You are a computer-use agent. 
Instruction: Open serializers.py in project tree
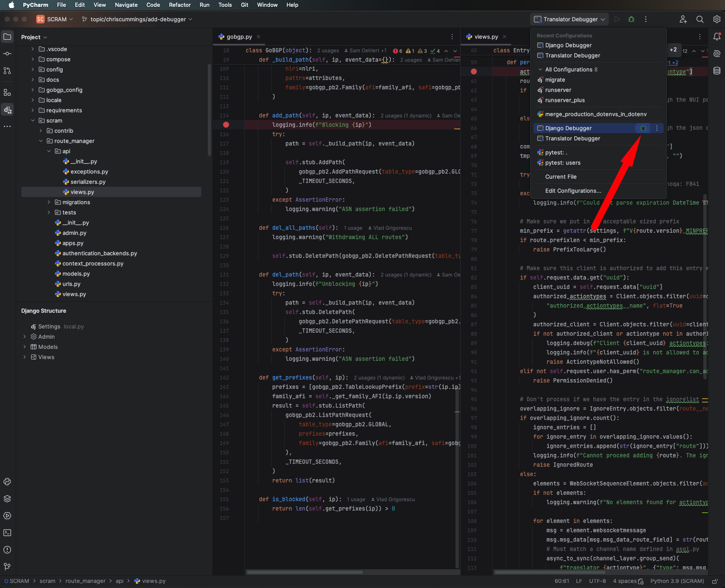[88, 182]
